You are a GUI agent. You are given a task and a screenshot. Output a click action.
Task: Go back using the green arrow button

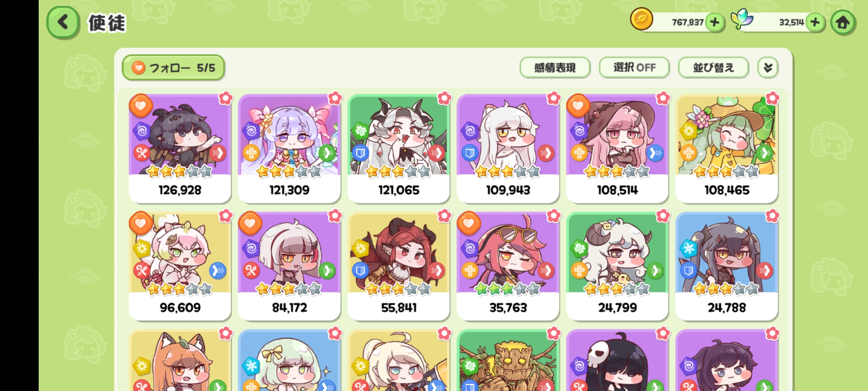pyautogui.click(x=63, y=22)
